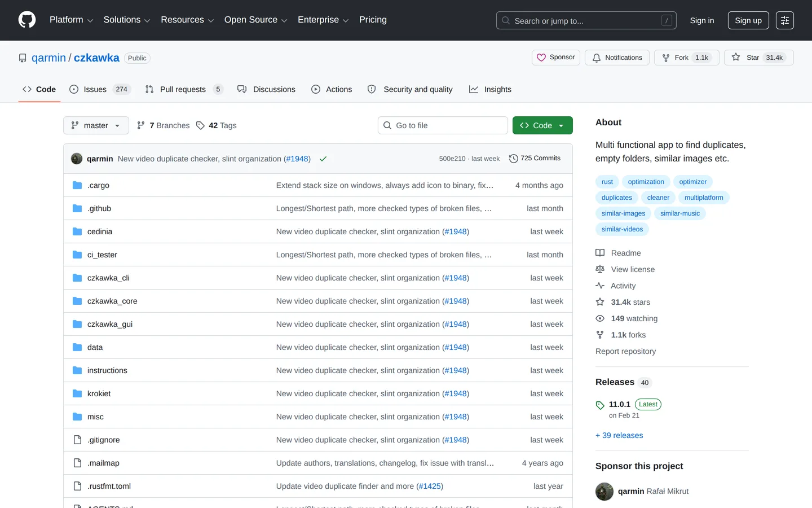Open the Actions tab
The width and height of the screenshot is (812, 508).
[332, 89]
